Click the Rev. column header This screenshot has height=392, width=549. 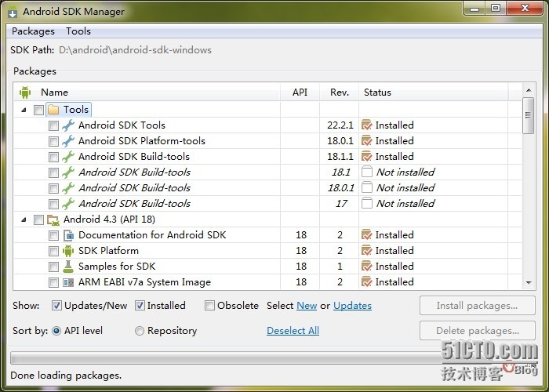340,93
